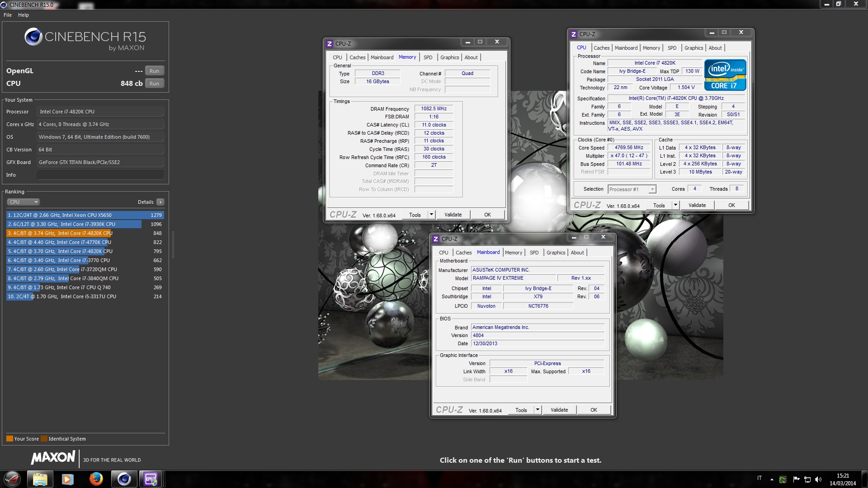Switch to SPD tab in Memory CPU-Z window
868x488 pixels.
[x=428, y=57]
